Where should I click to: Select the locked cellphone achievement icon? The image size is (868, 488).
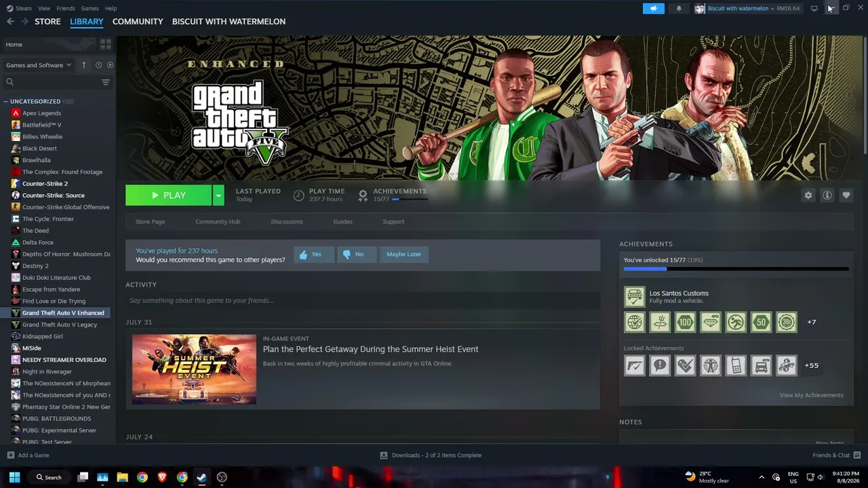tap(736, 365)
